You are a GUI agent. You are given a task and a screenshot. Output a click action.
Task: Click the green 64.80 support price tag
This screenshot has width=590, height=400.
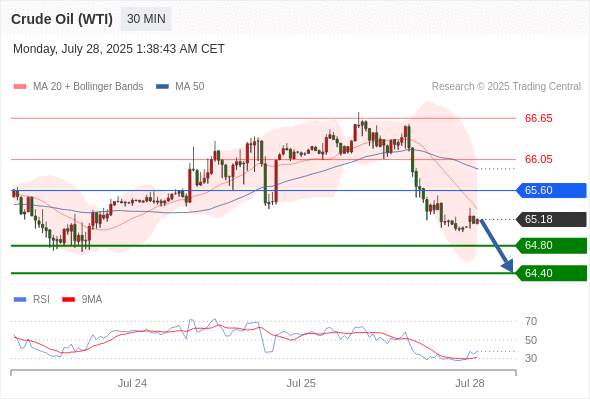[x=551, y=245]
